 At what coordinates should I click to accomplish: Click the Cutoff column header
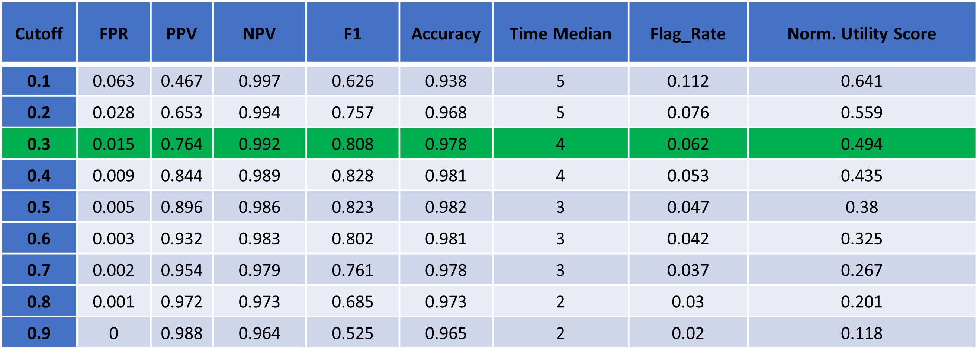click(39, 34)
